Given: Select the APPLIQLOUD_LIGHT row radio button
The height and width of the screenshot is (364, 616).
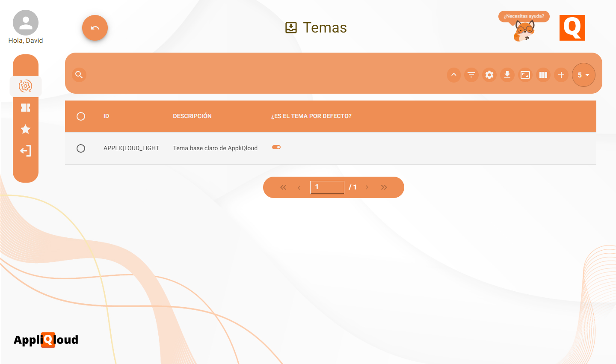Looking at the screenshot, I should tap(81, 148).
